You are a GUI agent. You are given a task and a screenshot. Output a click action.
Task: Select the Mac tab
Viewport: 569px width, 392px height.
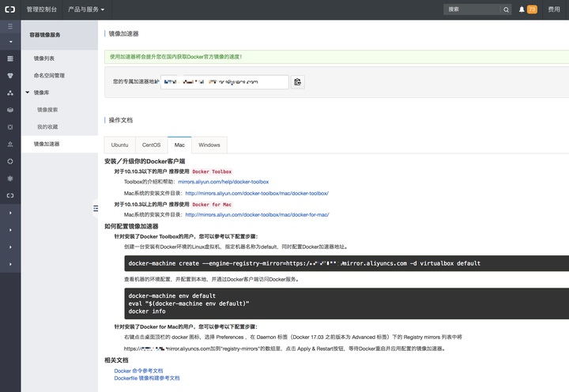pos(179,145)
